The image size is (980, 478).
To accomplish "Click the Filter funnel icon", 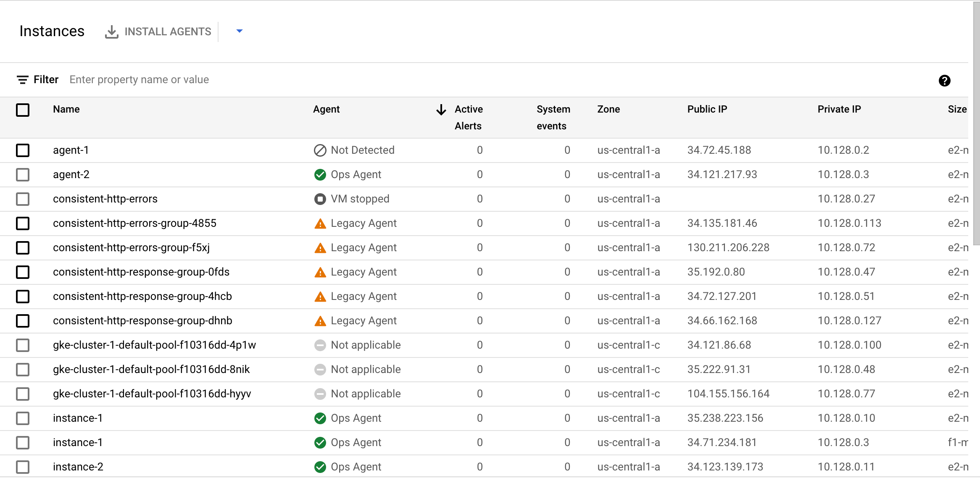I will 23,79.
